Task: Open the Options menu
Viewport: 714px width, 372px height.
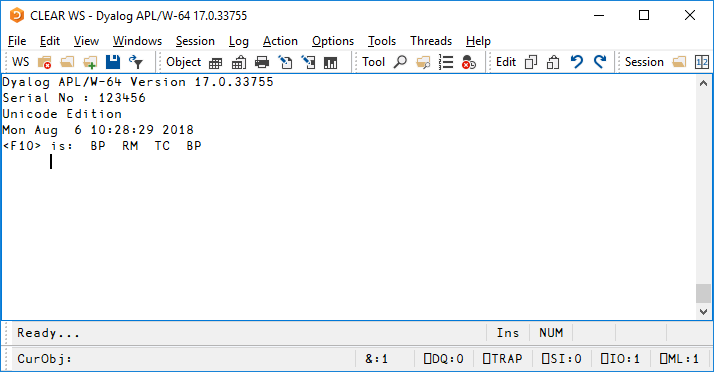Action: pyautogui.click(x=333, y=41)
